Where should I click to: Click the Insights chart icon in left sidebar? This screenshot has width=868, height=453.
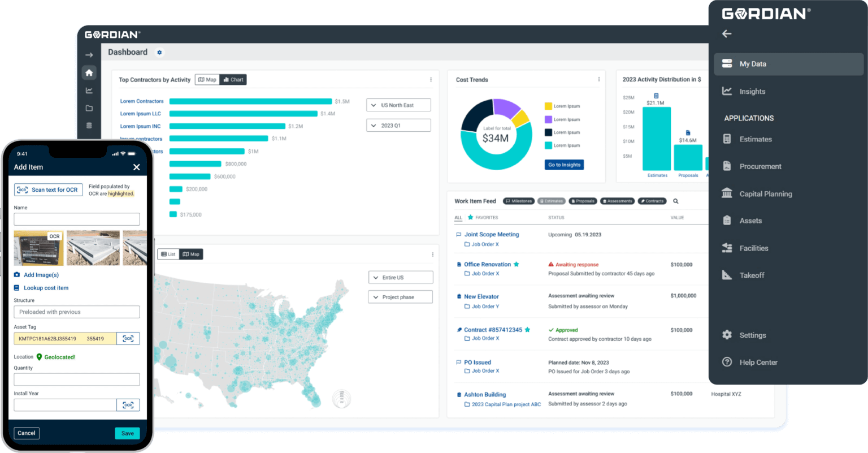click(89, 90)
